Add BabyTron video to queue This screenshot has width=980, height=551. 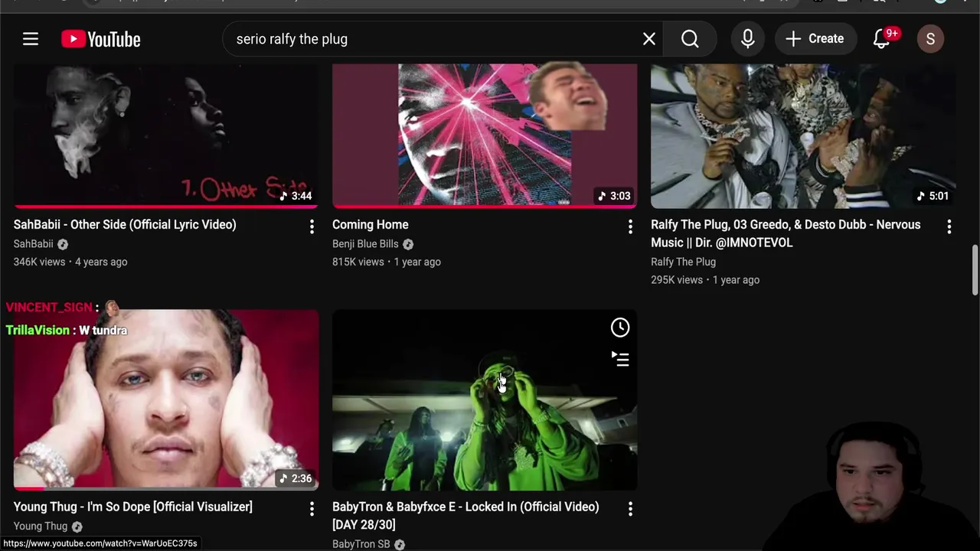pyautogui.click(x=619, y=359)
